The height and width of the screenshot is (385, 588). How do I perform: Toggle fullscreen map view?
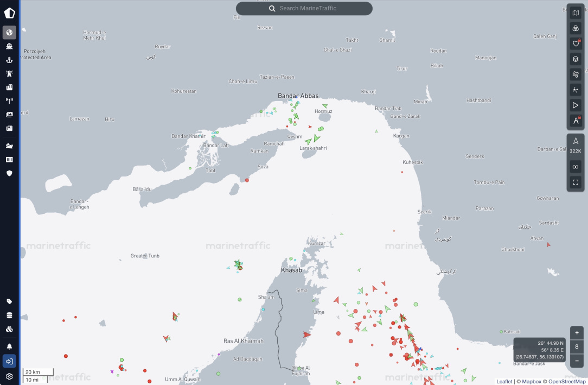coord(576,182)
